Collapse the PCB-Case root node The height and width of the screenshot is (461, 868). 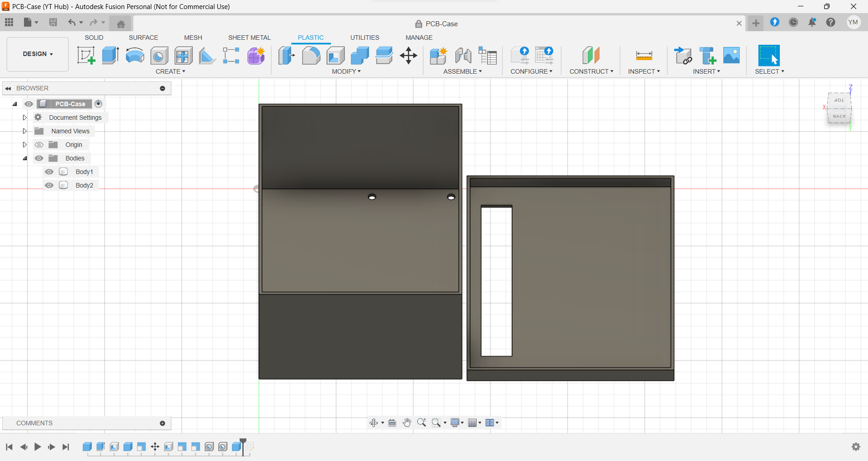tap(15, 104)
